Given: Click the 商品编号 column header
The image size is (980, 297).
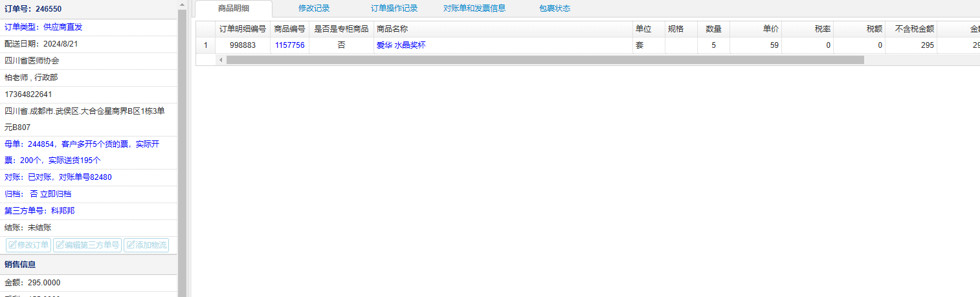Looking at the screenshot, I should [x=289, y=29].
